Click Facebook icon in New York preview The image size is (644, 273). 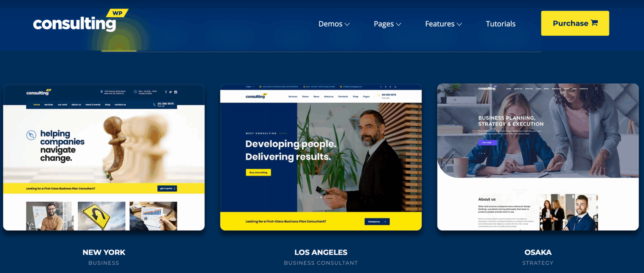pos(166,92)
